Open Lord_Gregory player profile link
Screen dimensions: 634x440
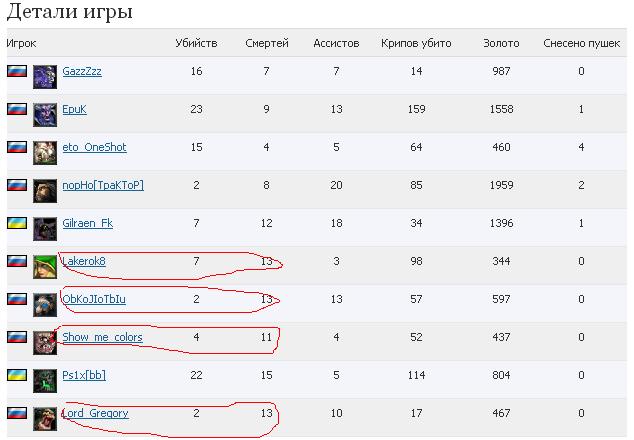coord(95,413)
